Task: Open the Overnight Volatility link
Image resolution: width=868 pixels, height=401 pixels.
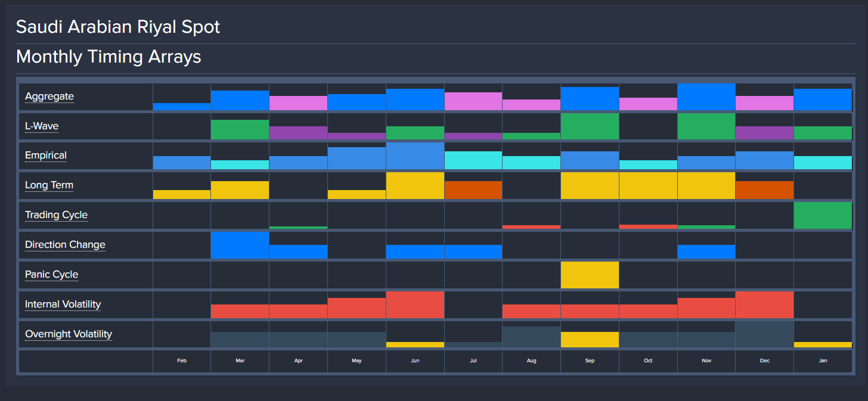Action: pos(68,334)
